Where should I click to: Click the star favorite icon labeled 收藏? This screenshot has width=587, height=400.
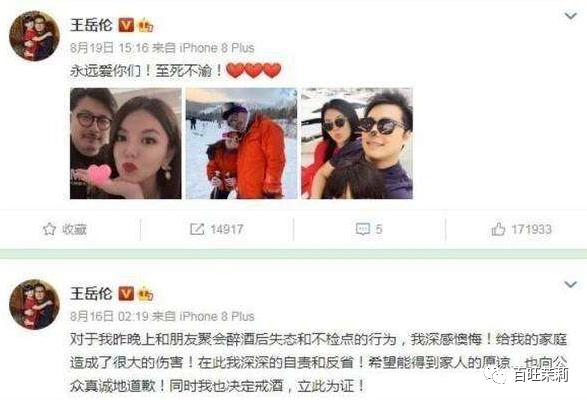coord(49,229)
